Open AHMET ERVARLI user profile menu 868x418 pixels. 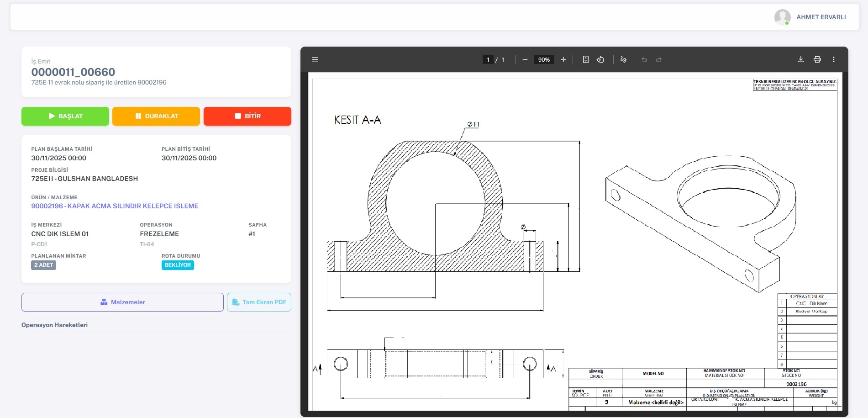pos(810,17)
